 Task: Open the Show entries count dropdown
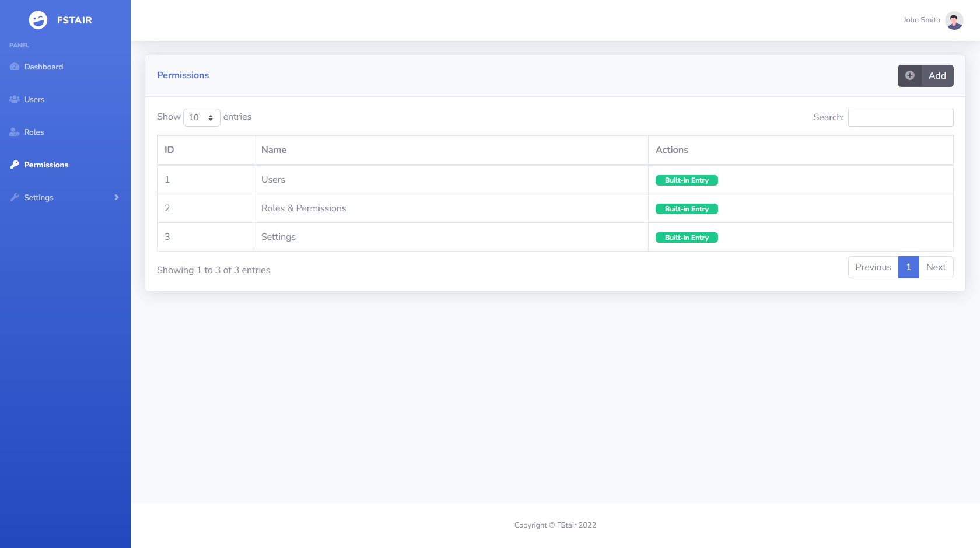(201, 117)
